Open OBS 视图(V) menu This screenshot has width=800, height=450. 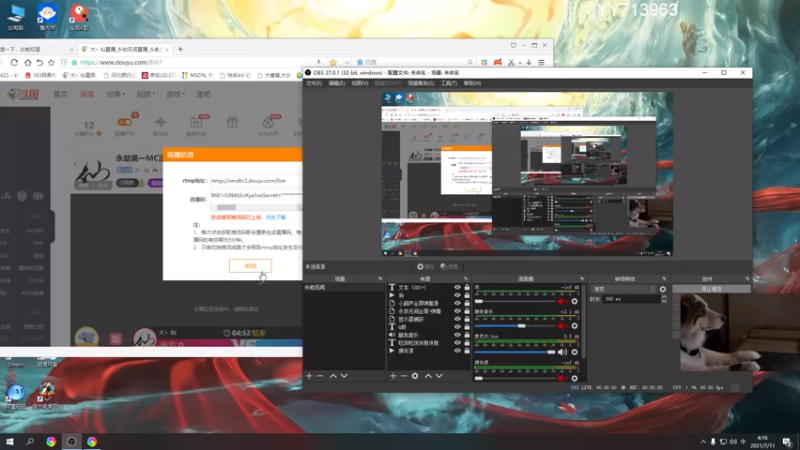point(359,83)
